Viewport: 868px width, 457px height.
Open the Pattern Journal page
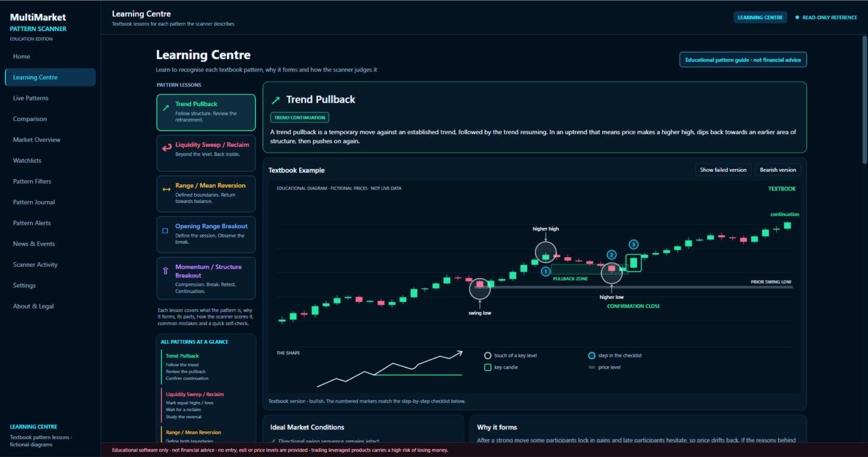[x=50, y=202]
